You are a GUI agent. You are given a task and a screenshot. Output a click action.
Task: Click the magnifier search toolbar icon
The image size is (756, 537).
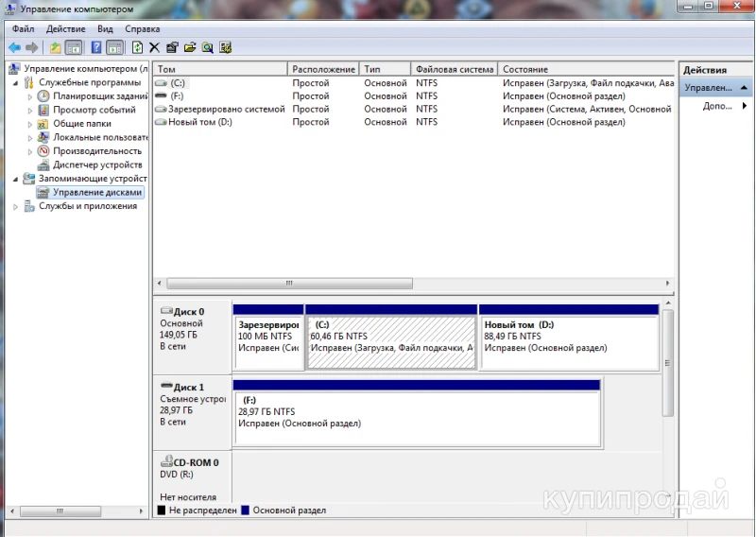(207, 47)
